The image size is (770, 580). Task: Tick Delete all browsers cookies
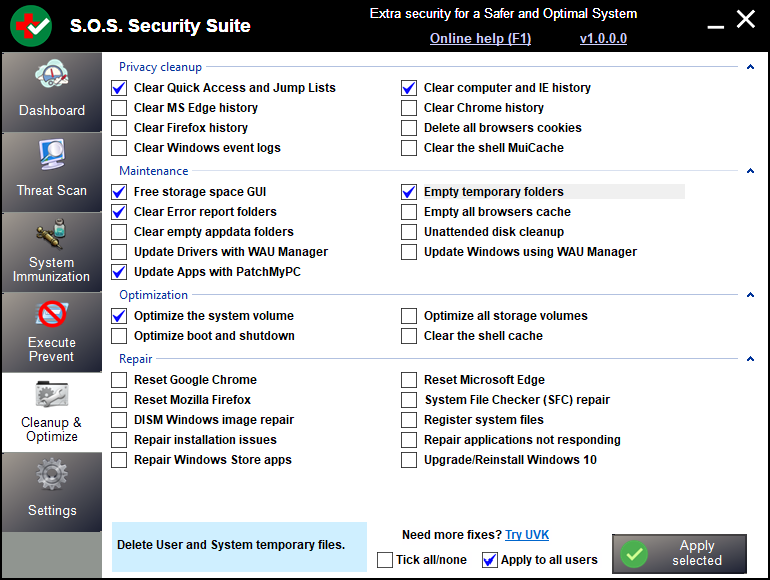pyautogui.click(x=409, y=128)
